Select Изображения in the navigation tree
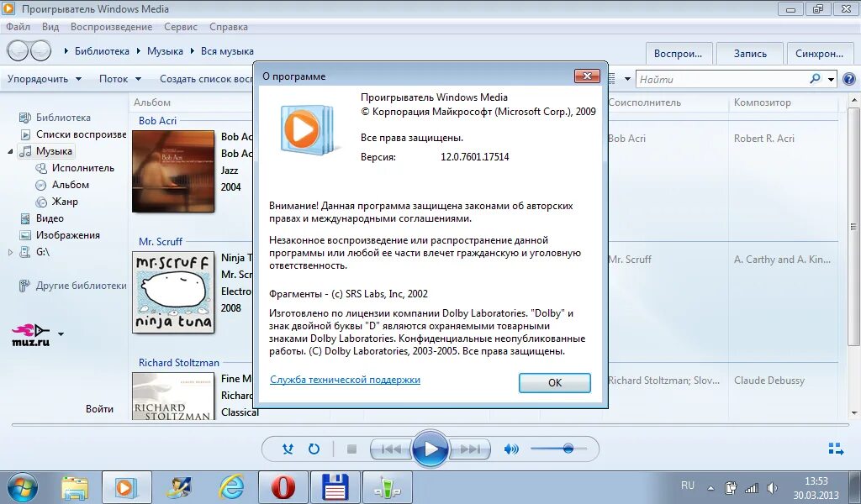This screenshot has width=861, height=504. (67, 235)
